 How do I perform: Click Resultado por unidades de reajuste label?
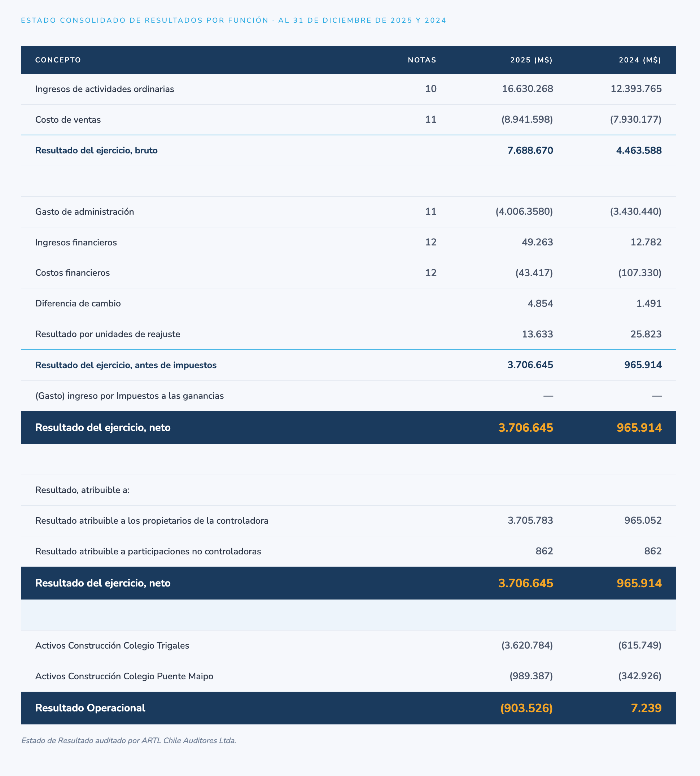click(108, 334)
